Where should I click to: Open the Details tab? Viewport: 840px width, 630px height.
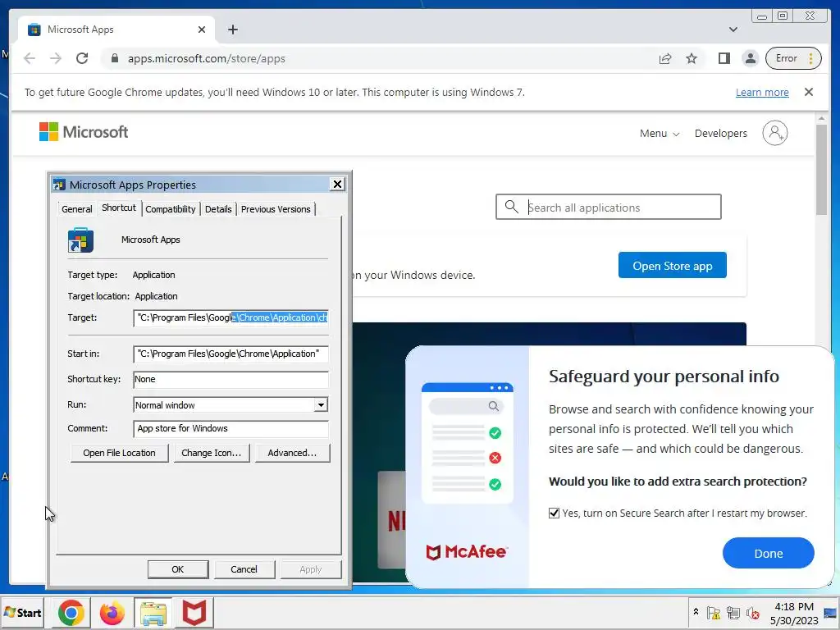218,209
